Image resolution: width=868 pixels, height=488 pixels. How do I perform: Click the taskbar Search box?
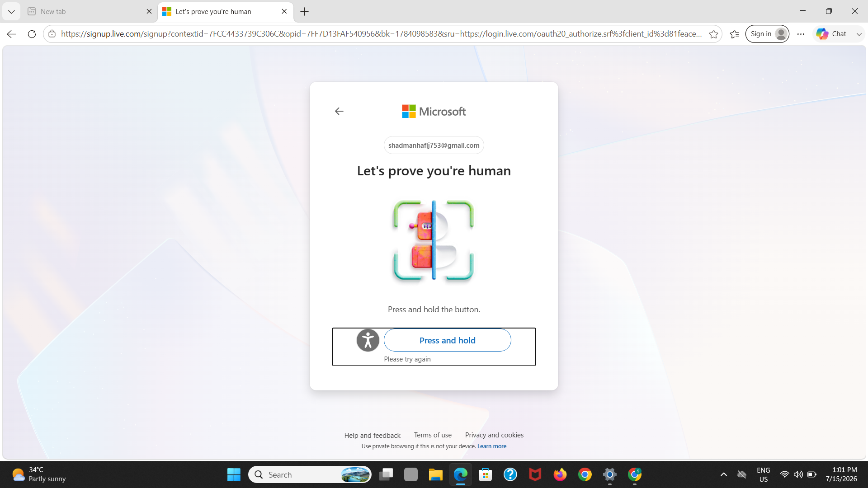coord(310,474)
